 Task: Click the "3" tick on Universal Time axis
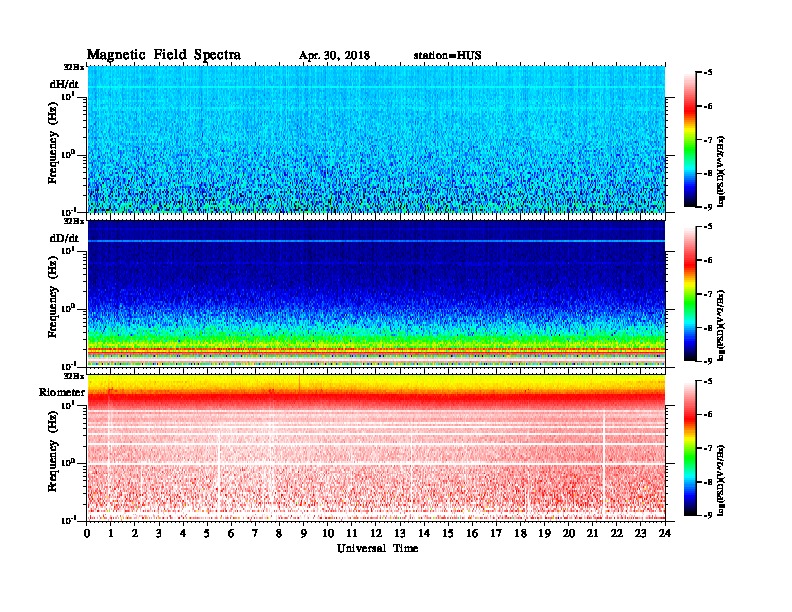click(x=159, y=534)
